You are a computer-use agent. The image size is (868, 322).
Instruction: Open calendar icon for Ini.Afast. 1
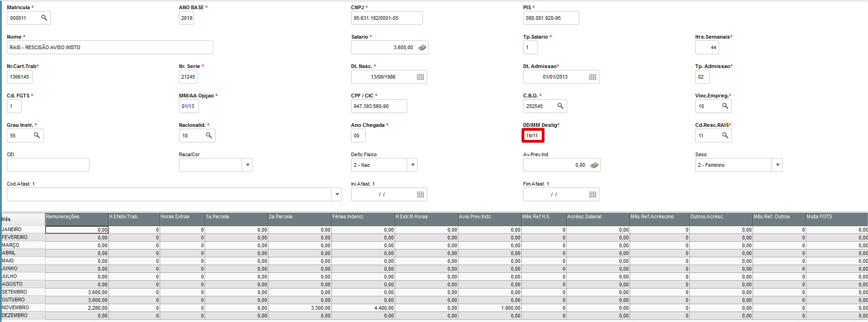[x=420, y=195]
